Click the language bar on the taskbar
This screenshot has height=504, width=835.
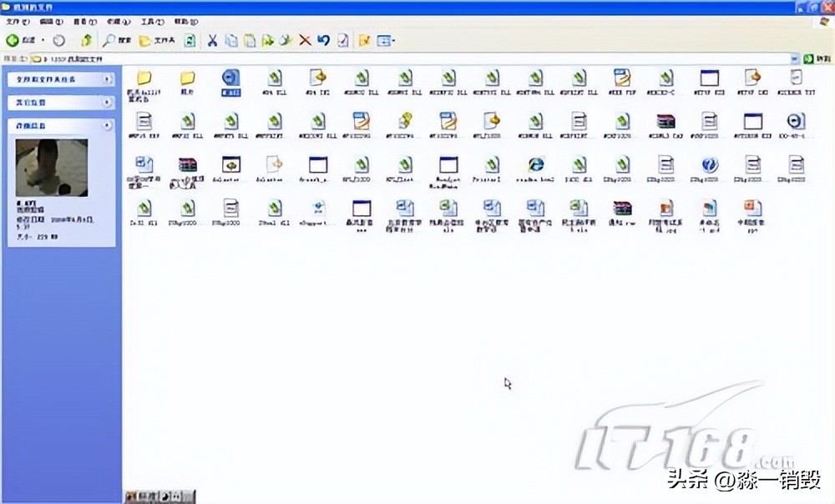[x=159, y=496]
